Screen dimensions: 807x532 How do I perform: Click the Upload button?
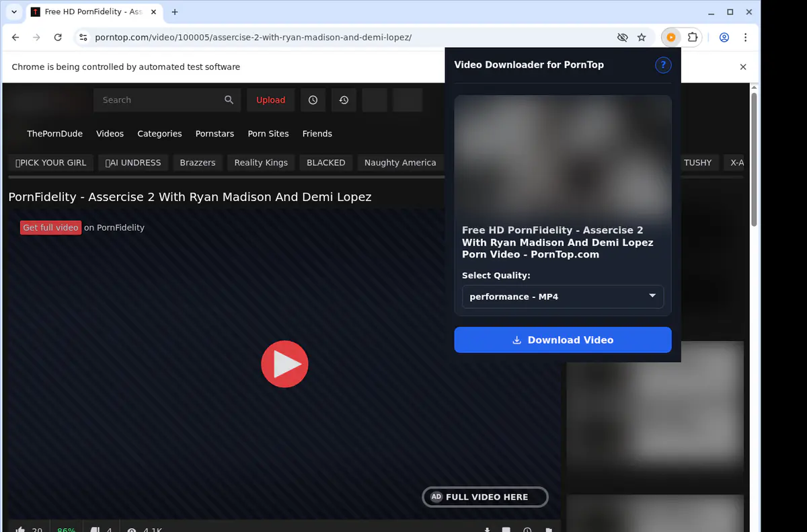pyautogui.click(x=270, y=100)
